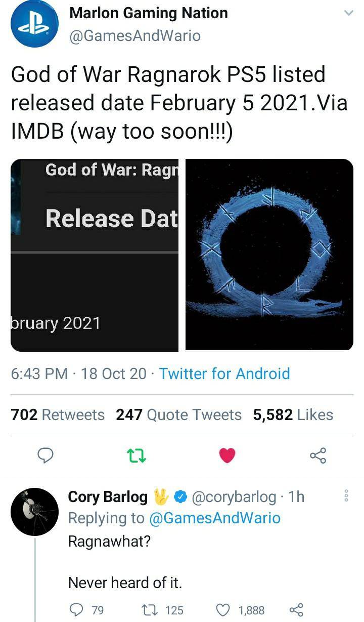Reply to Cory Barlog's tweet
The image size is (364, 622).
coord(76,610)
